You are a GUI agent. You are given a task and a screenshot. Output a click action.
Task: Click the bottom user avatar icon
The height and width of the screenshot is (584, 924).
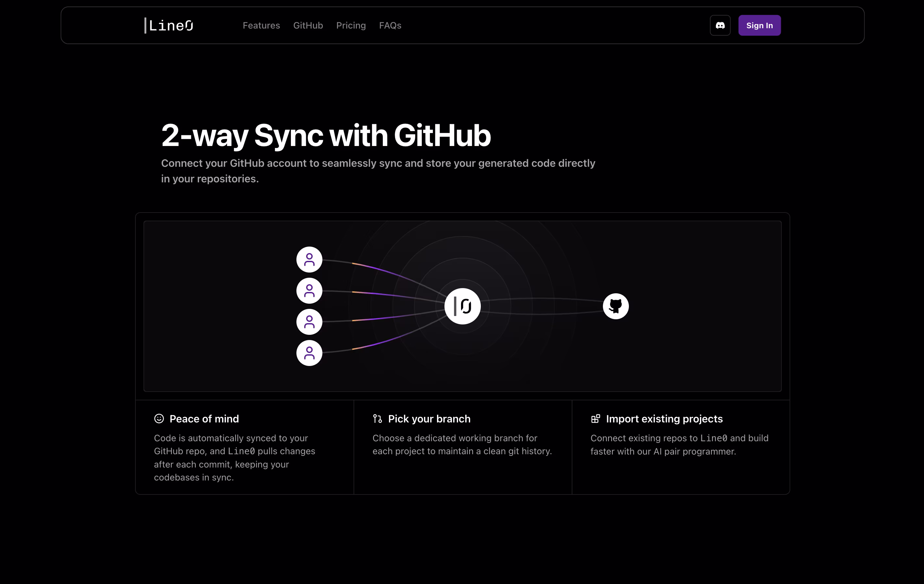[309, 353]
